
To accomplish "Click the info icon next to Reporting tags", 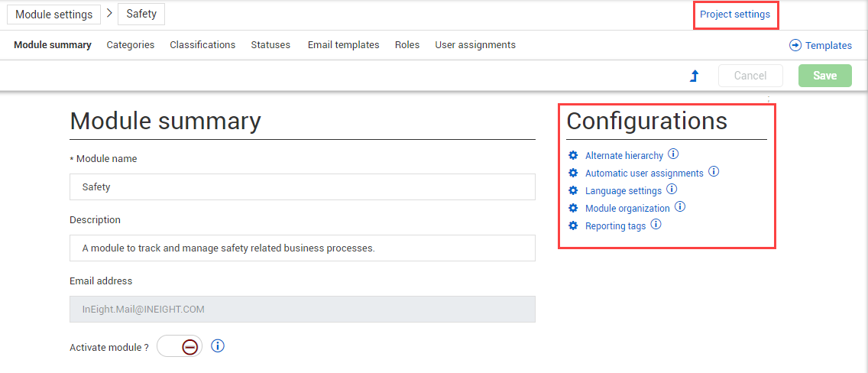I will [x=656, y=225].
